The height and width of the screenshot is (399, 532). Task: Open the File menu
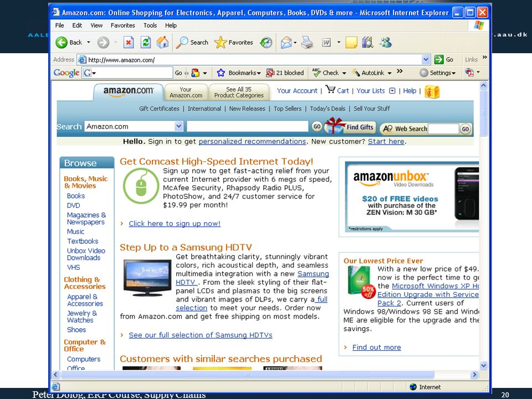pos(59,25)
